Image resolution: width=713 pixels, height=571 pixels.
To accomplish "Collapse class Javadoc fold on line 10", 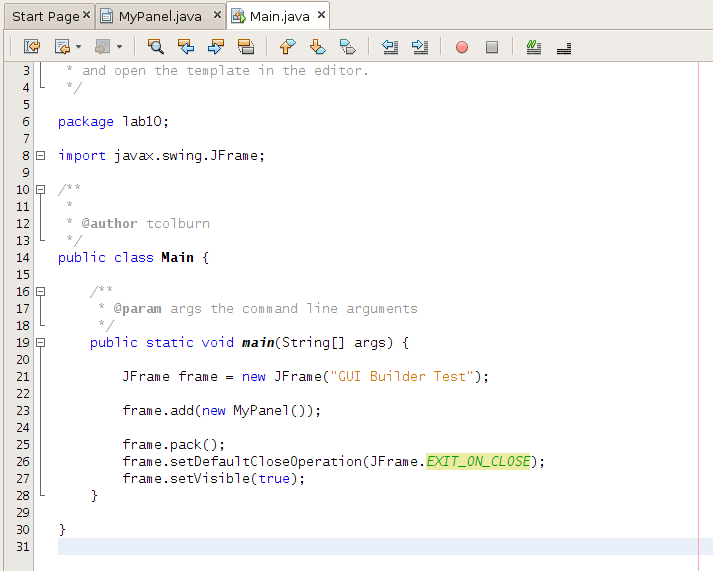I will [40, 189].
